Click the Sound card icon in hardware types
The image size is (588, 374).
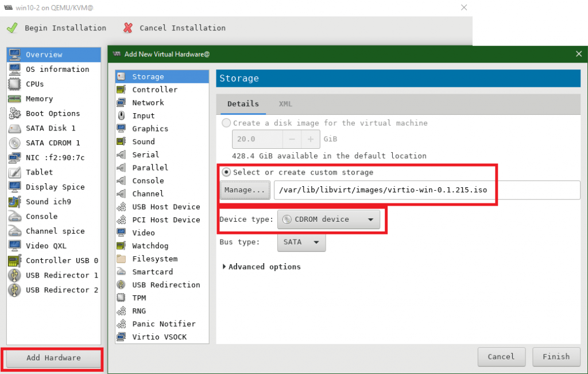coord(121,141)
